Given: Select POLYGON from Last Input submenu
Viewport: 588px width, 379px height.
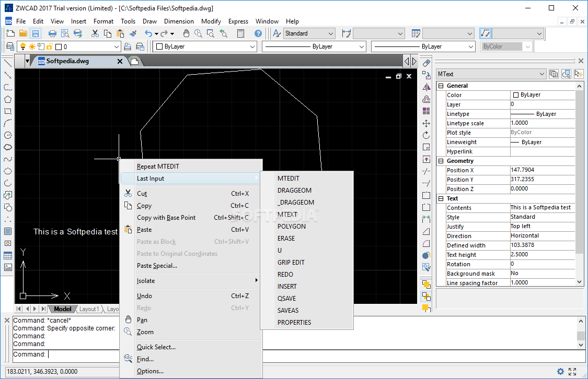Looking at the screenshot, I should (291, 227).
